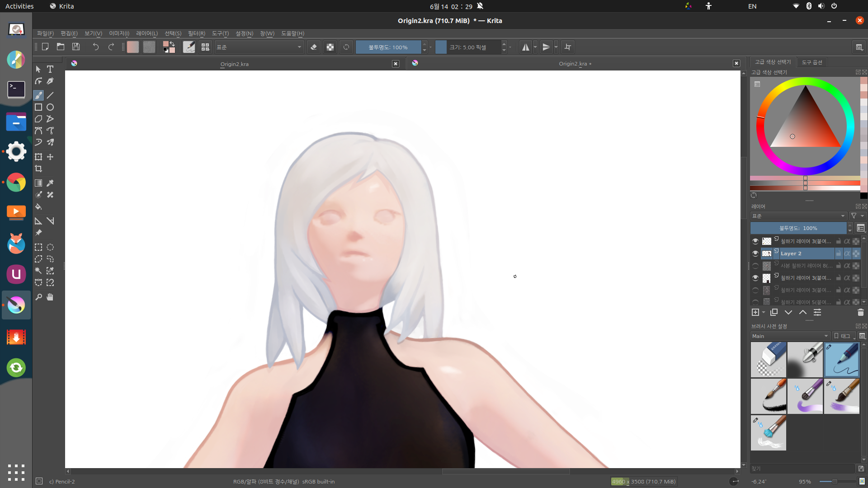Toggle horizontal mirror mode
Screen dimensions: 868x488
(525, 47)
